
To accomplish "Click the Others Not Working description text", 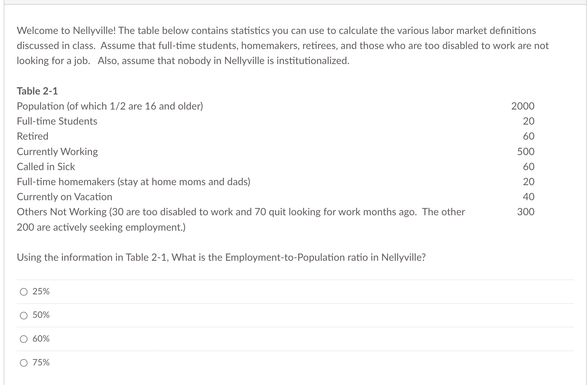I will point(241,219).
